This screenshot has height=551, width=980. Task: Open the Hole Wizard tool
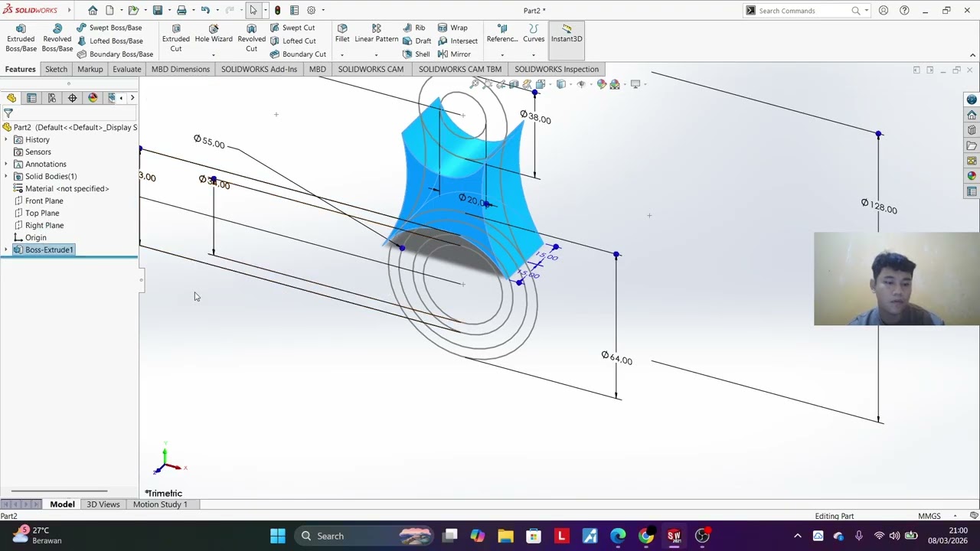pyautogui.click(x=214, y=34)
